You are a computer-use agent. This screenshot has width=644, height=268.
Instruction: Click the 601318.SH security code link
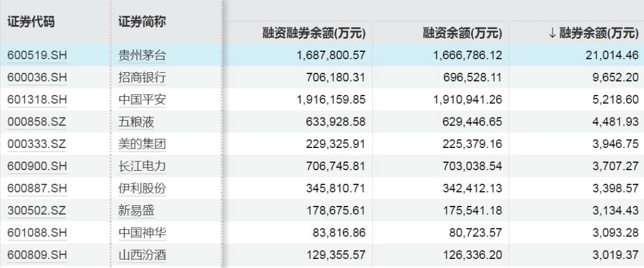point(37,100)
